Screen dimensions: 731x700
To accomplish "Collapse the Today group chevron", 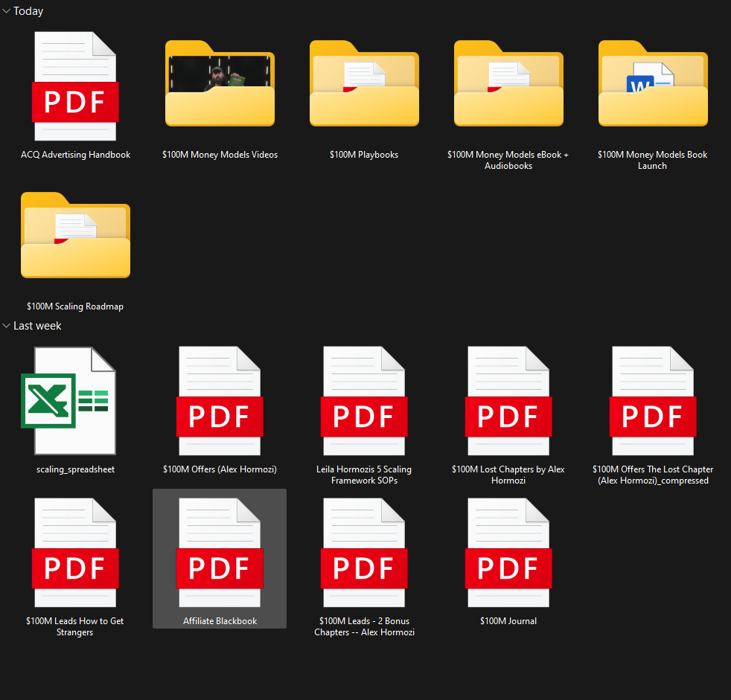I will 6,11.
